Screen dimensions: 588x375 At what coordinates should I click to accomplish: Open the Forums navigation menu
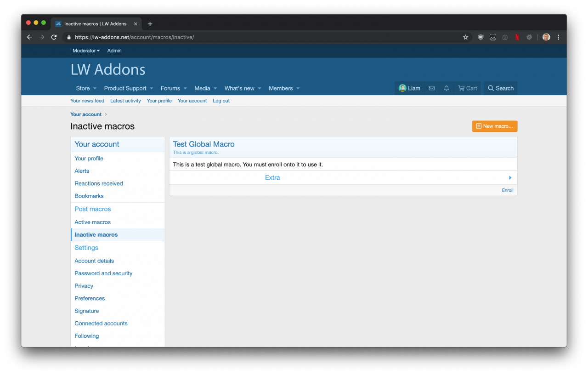tap(170, 88)
